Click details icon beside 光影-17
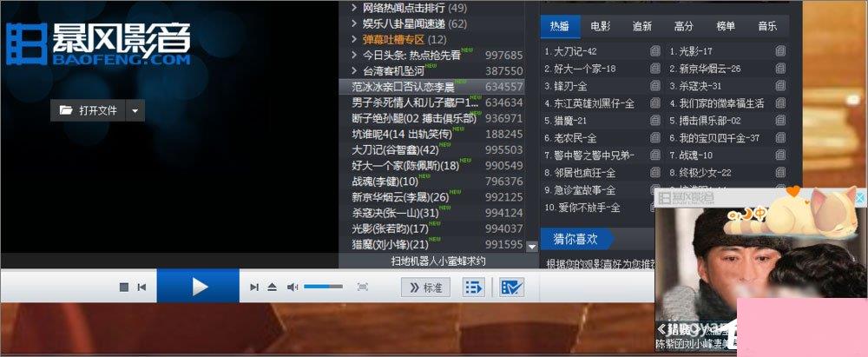The image size is (868, 357). pyautogui.click(x=780, y=51)
